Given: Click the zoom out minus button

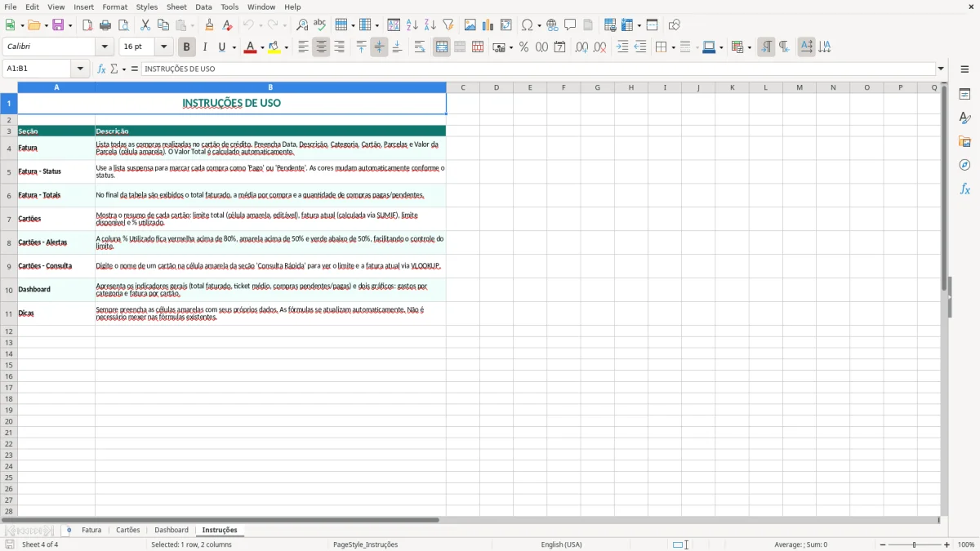Looking at the screenshot, I should click(x=883, y=544).
